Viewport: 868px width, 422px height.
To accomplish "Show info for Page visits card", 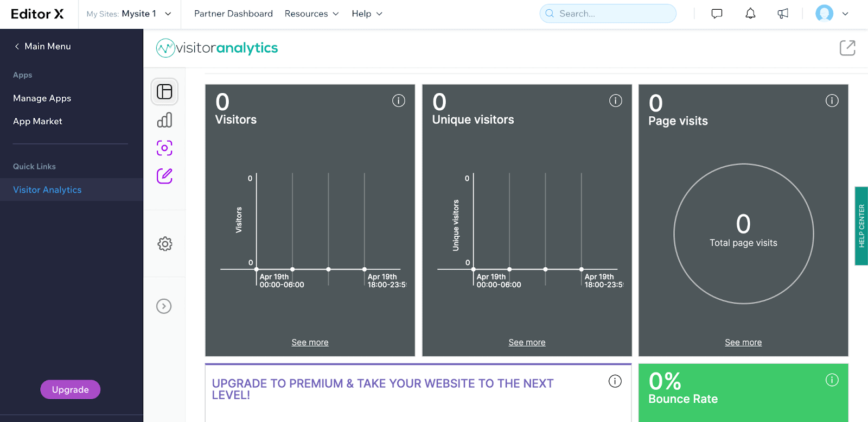I will pyautogui.click(x=832, y=100).
